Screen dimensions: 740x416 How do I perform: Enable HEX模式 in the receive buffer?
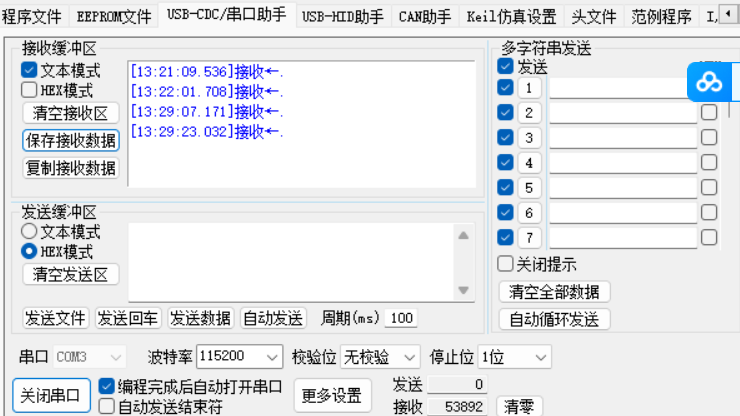point(29,90)
